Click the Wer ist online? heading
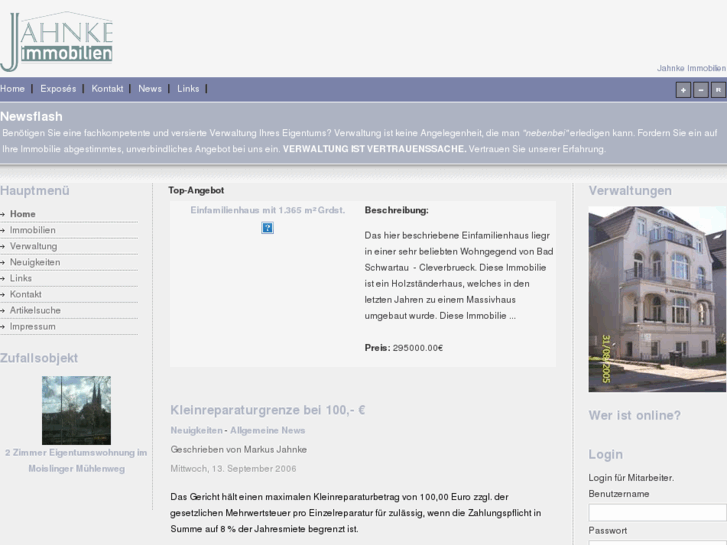 click(635, 415)
